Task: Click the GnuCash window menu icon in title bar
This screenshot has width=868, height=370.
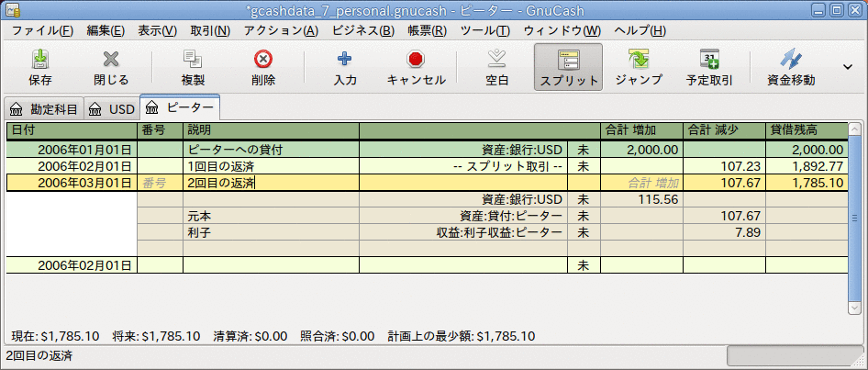Action: point(15,9)
